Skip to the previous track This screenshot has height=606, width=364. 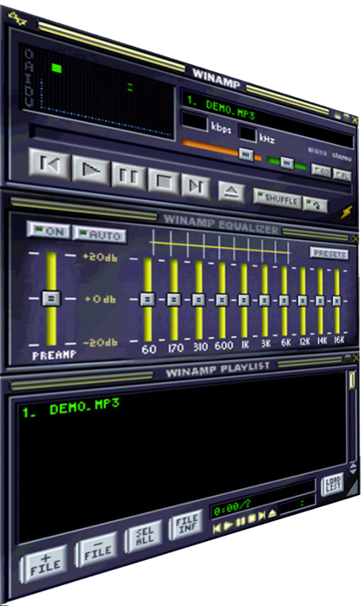(50, 164)
